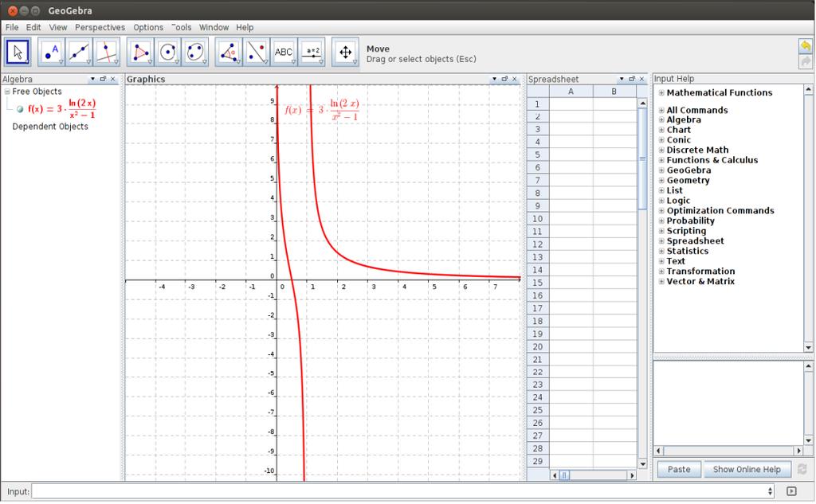Click the Discrete Math category label

click(x=697, y=150)
